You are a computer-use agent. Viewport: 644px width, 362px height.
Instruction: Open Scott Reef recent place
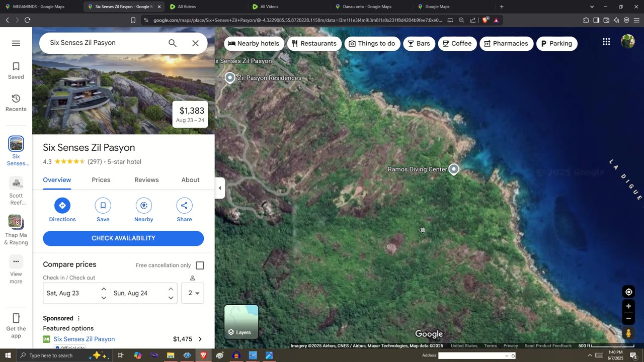click(x=16, y=191)
